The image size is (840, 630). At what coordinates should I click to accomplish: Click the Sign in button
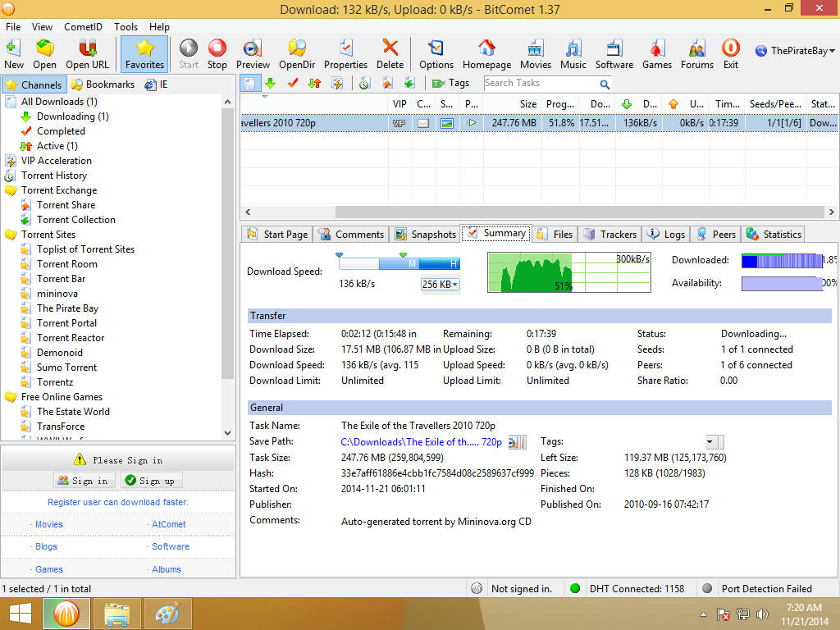click(84, 481)
